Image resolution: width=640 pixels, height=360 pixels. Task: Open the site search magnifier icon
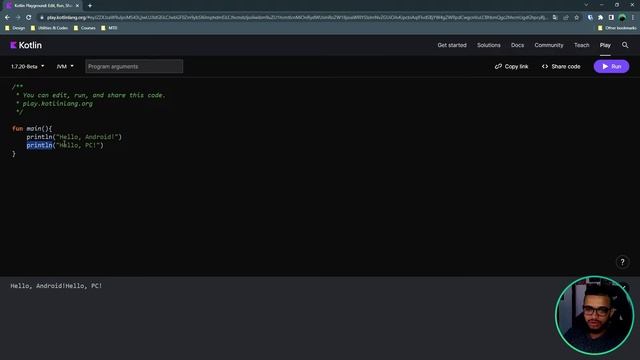[x=625, y=45]
